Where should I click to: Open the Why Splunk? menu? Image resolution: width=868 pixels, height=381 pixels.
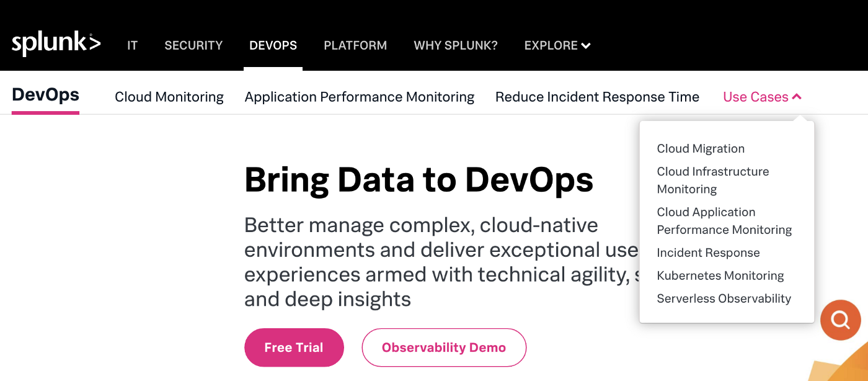point(456,45)
